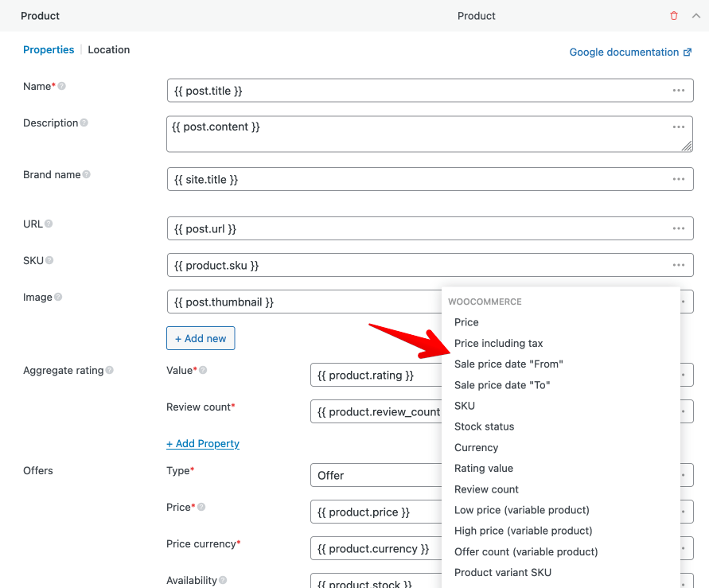The width and height of the screenshot is (709, 588).
Task: Focus the Name field with post.title
Action: tap(430, 91)
